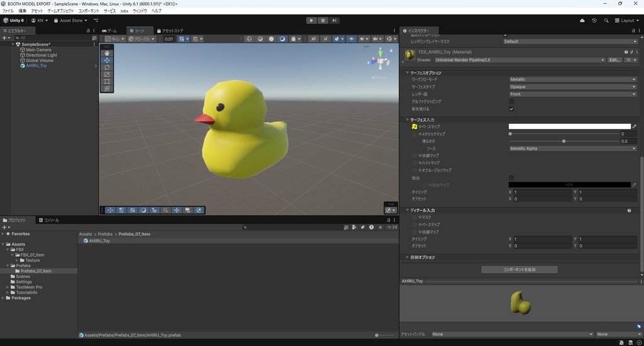
Task: Select the Scale tool in the scene toolbar
Action: (107, 74)
